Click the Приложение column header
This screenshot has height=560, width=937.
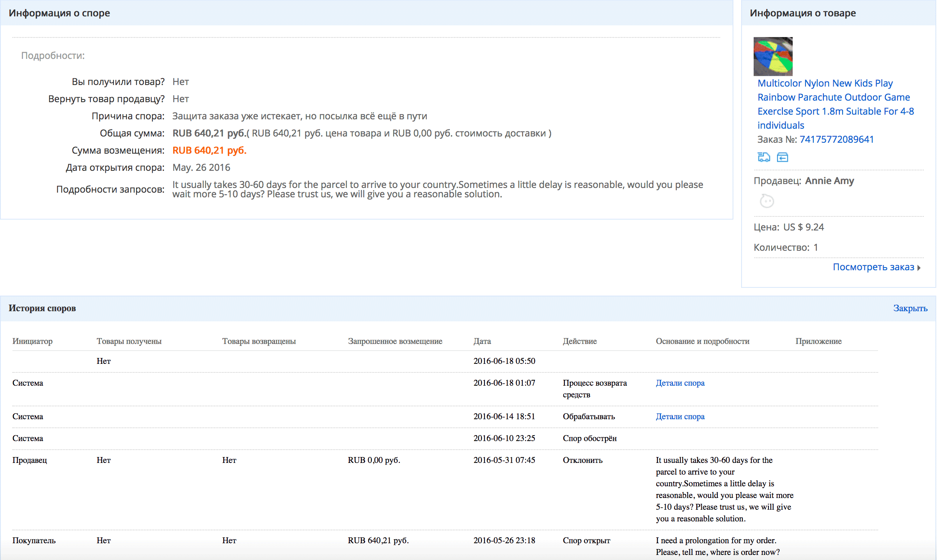pos(818,341)
